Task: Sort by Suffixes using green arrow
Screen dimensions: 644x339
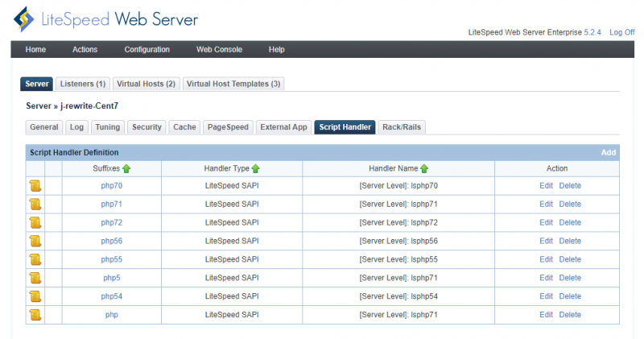Action: [126, 168]
